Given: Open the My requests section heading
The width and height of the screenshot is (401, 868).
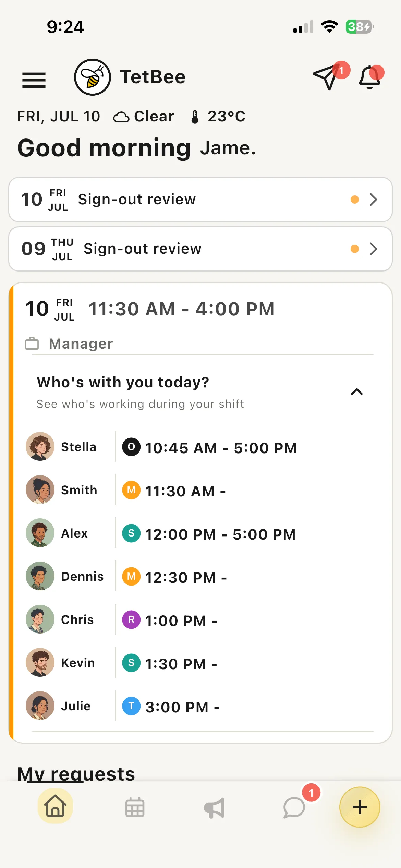Looking at the screenshot, I should coord(76,774).
